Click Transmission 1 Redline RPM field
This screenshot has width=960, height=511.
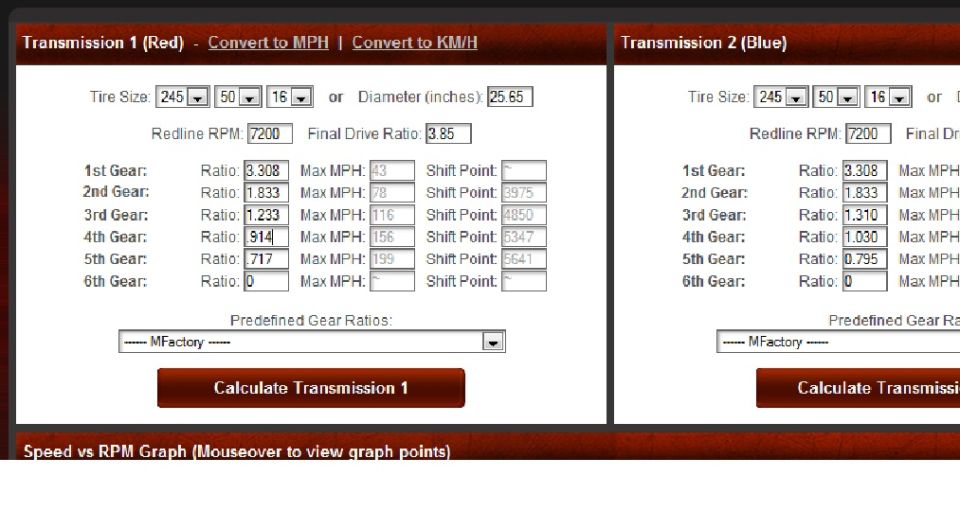coord(269,133)
